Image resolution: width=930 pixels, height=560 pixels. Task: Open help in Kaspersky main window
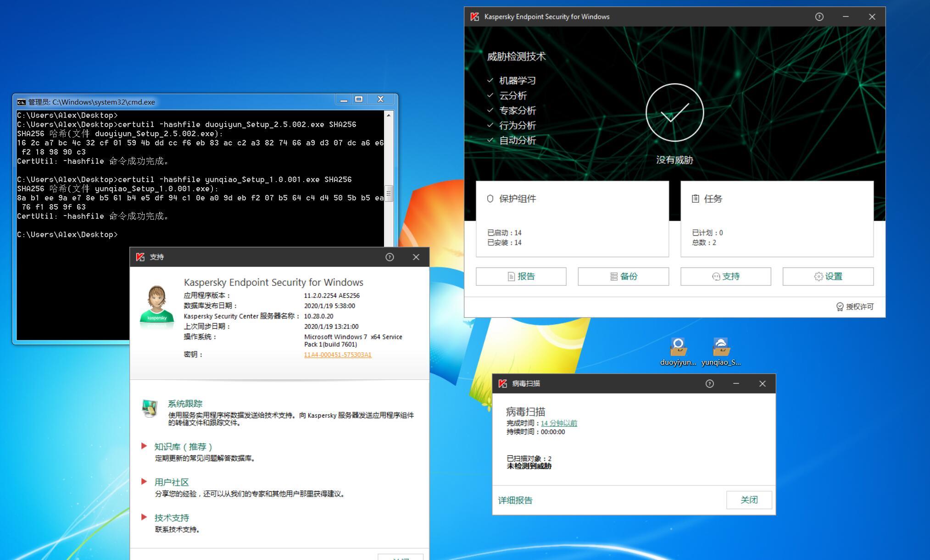pos(819,17)
